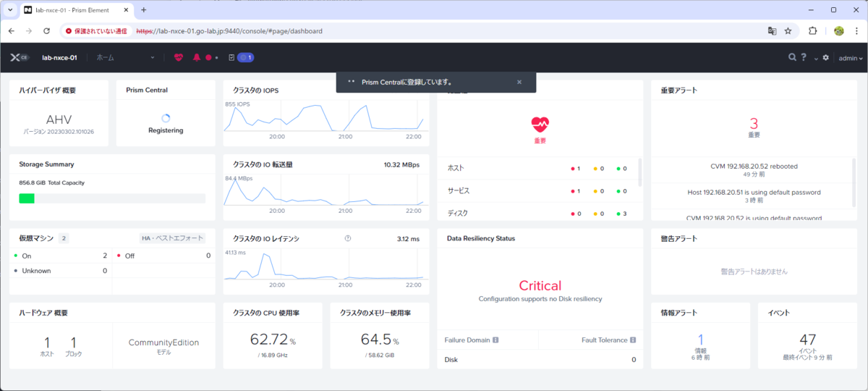Click the pink heart health status icon

pos(179,57)
